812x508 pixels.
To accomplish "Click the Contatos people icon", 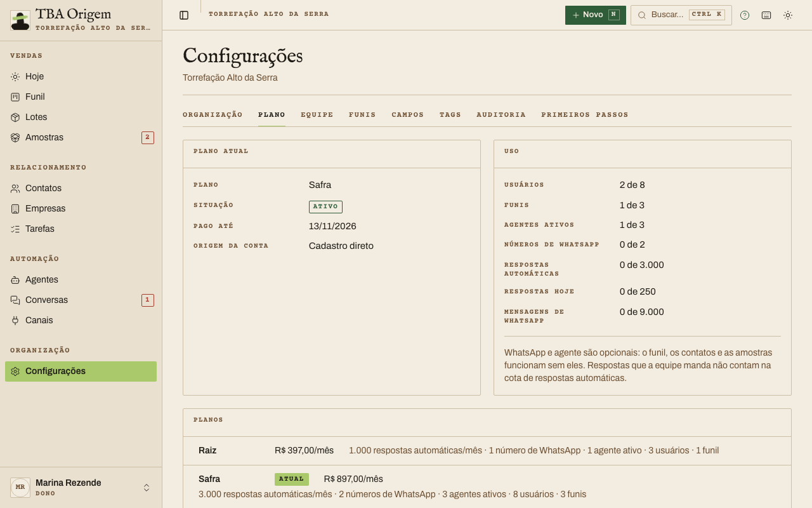I will click(15, 188).
